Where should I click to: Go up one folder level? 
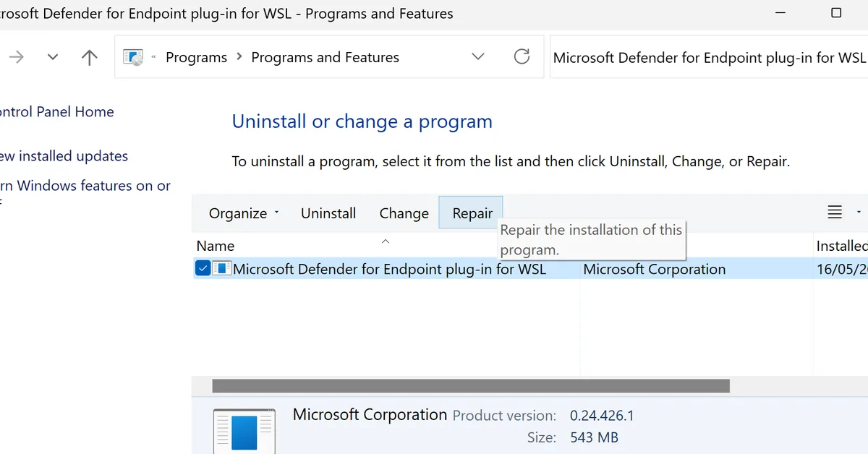pos(88,56)
